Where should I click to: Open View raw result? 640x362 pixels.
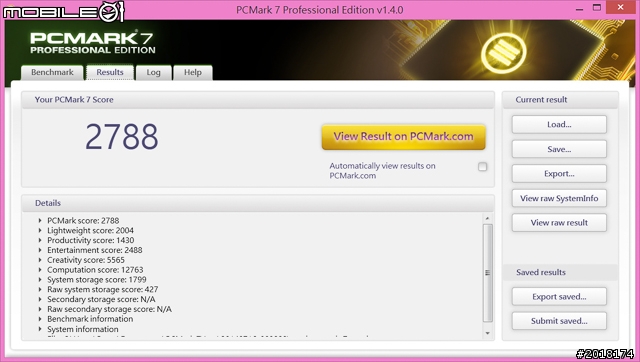[x=559, y=222]
